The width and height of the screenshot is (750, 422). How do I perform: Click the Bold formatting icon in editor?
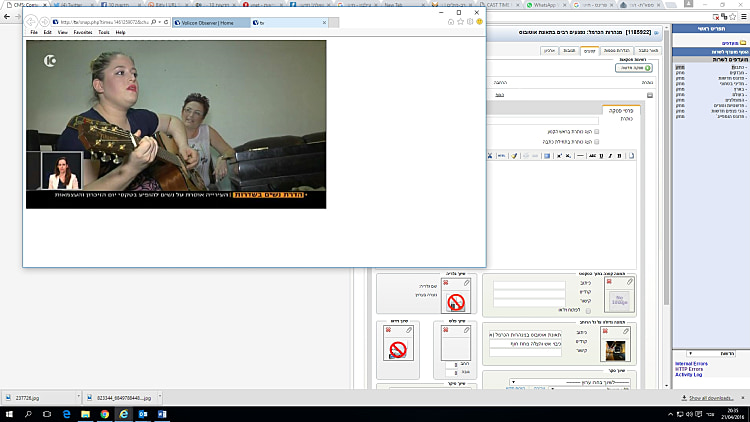point(620,155)
